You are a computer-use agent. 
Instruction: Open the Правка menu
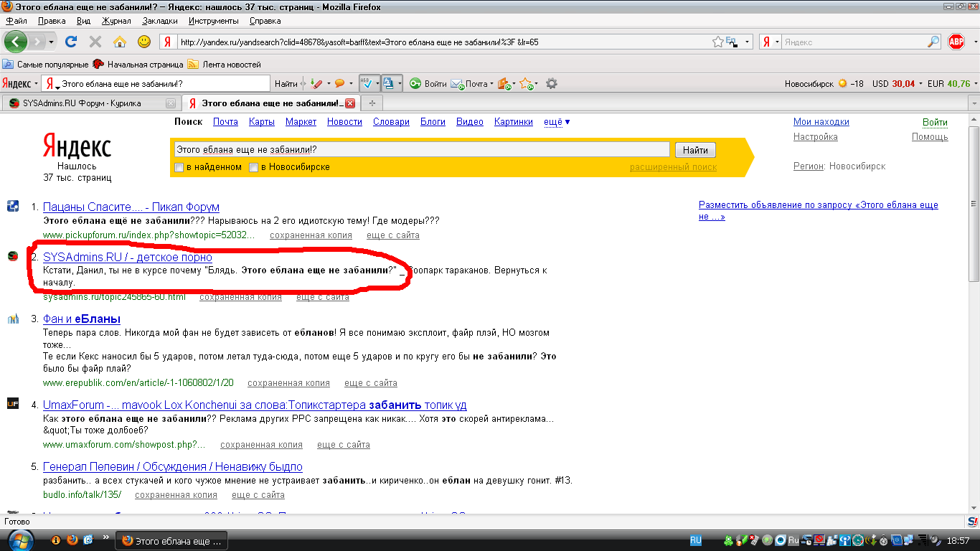pos(52,21)
